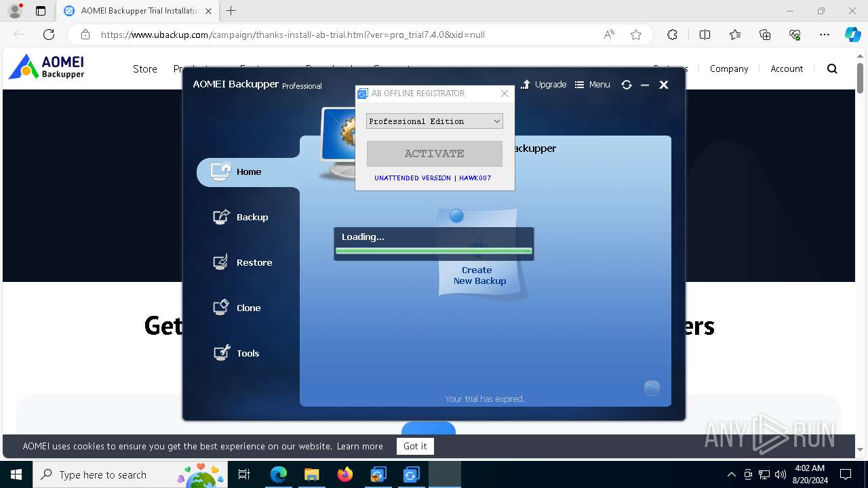Click the ACTIVATE button
Image resolution: width=868 pixels, height=488 pixels.
pyautogui.click(x=435, y=154)
